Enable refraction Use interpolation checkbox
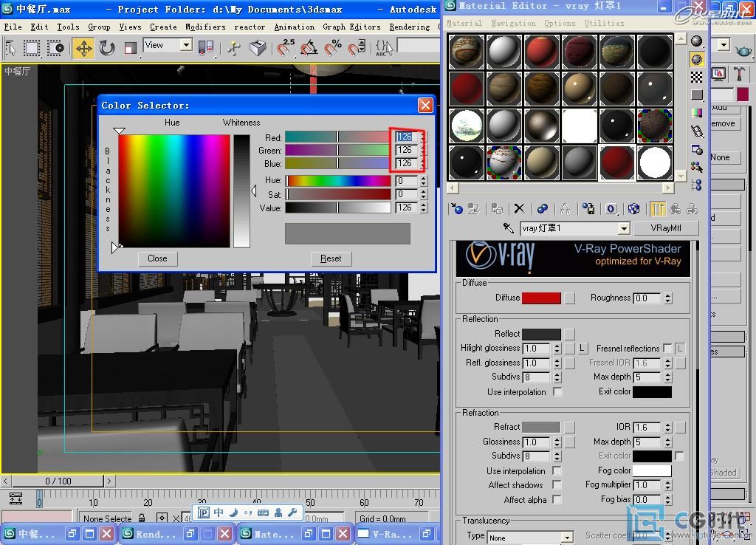756x545 pixels. [x=557, y=470]
